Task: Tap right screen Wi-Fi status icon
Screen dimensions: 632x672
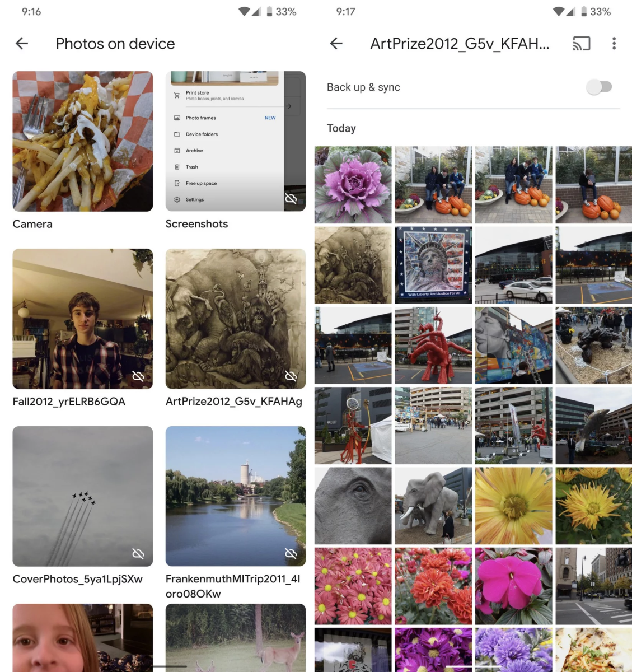Action: click(558, 11)
